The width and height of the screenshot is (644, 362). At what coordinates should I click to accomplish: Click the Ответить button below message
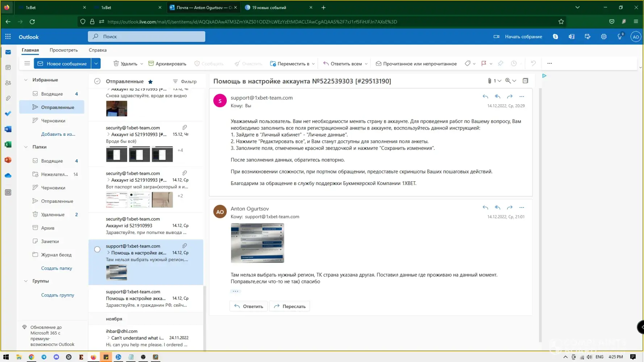[x=248, y=306]
